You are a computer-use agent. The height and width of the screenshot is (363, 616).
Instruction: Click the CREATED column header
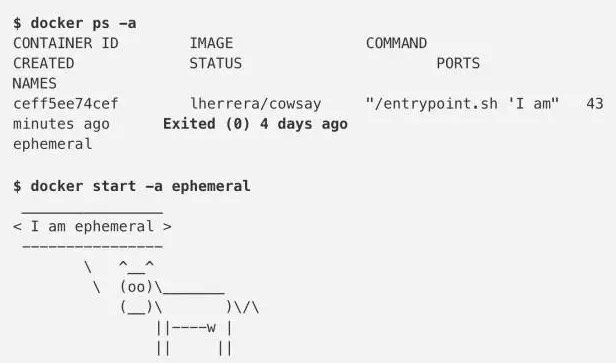click(x=44, y=63)
